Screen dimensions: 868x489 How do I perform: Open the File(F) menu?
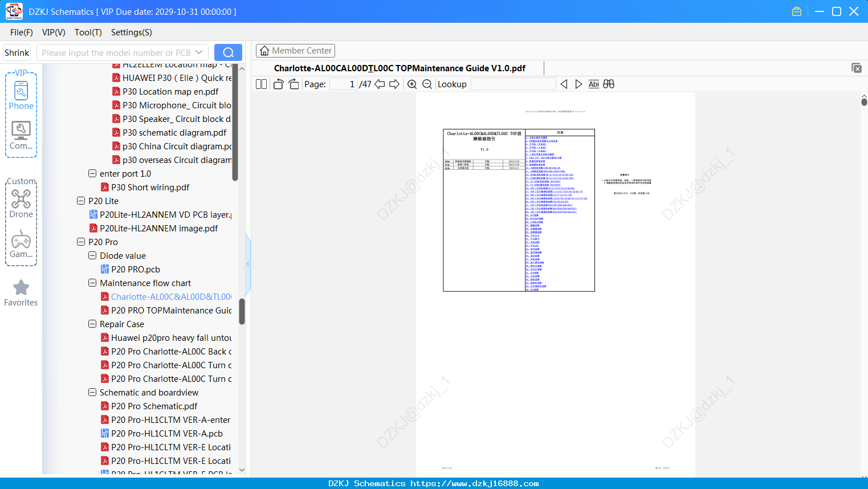tap(22, 32)
